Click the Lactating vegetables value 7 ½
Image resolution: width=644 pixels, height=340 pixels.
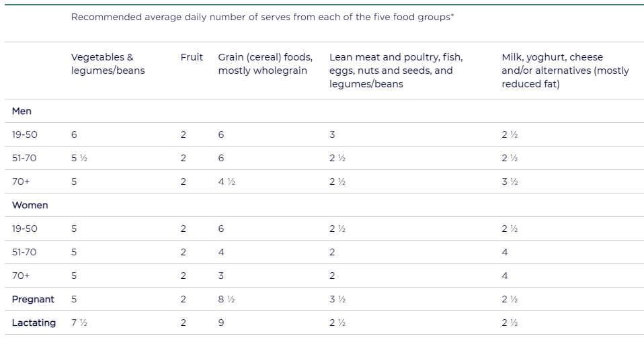coord(79,323)
